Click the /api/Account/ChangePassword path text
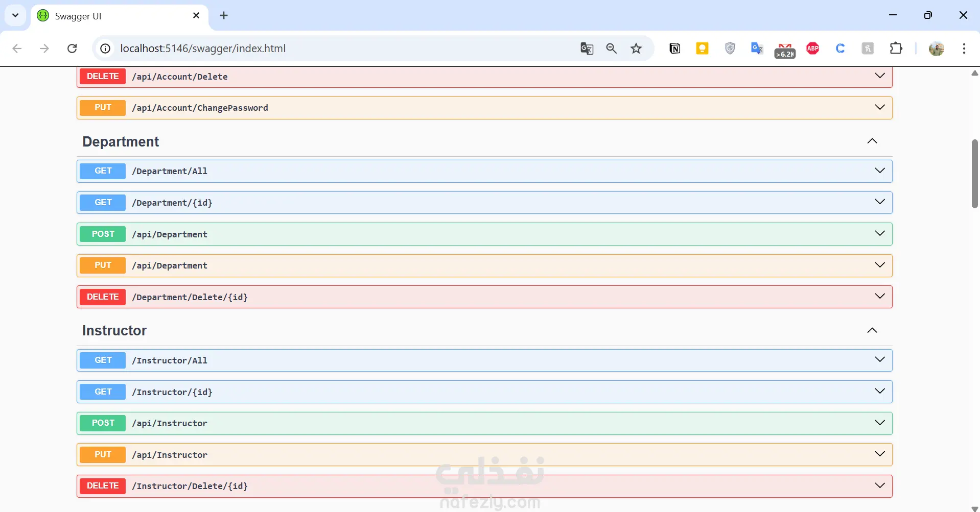The width and height of the screenshot is (980, 512). (x=200, y=108)
